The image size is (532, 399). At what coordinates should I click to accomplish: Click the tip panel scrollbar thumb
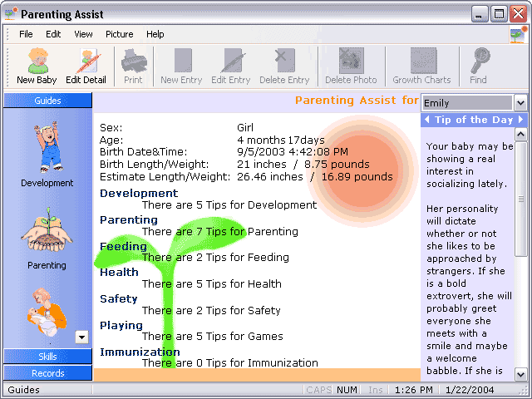pos(521,199)
